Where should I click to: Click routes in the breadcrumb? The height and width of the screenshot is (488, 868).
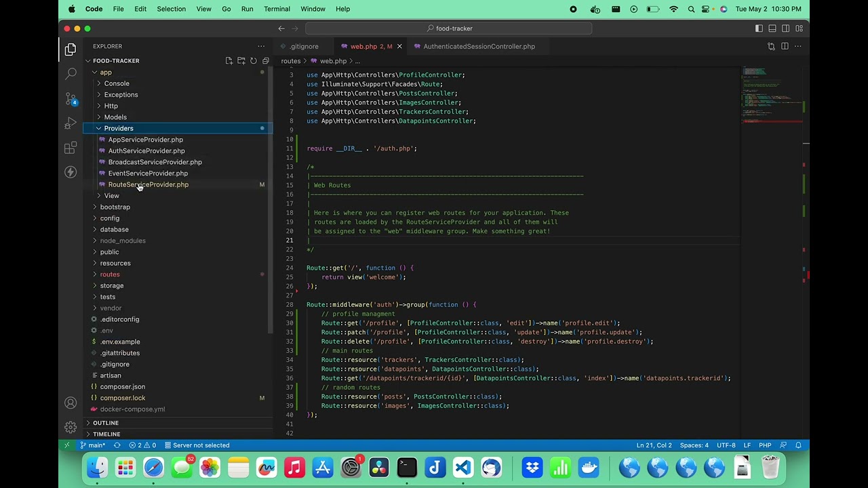click(x=291, y=61)
